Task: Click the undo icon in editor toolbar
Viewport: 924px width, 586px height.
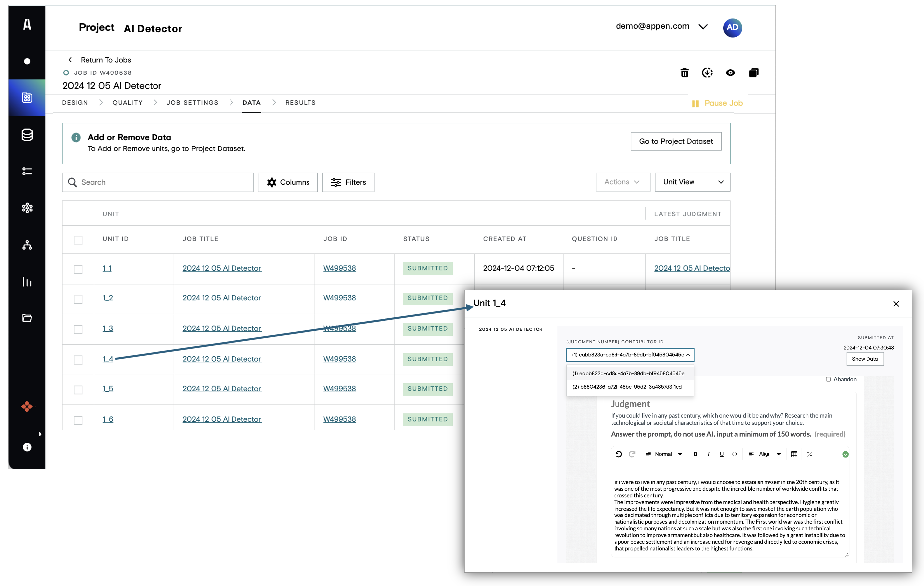Action: point(618,454)
